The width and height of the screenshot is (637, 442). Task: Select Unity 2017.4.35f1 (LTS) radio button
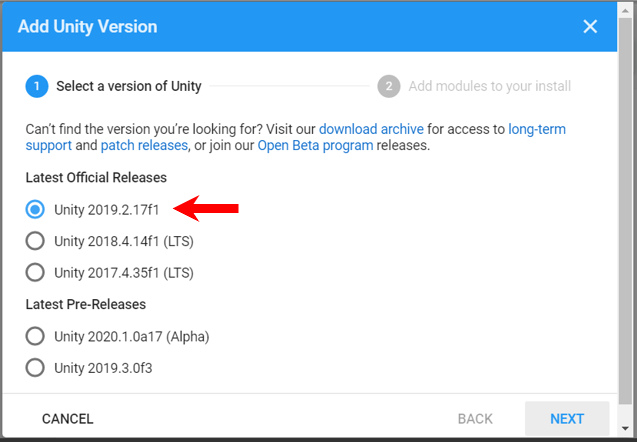pos(36,271)
